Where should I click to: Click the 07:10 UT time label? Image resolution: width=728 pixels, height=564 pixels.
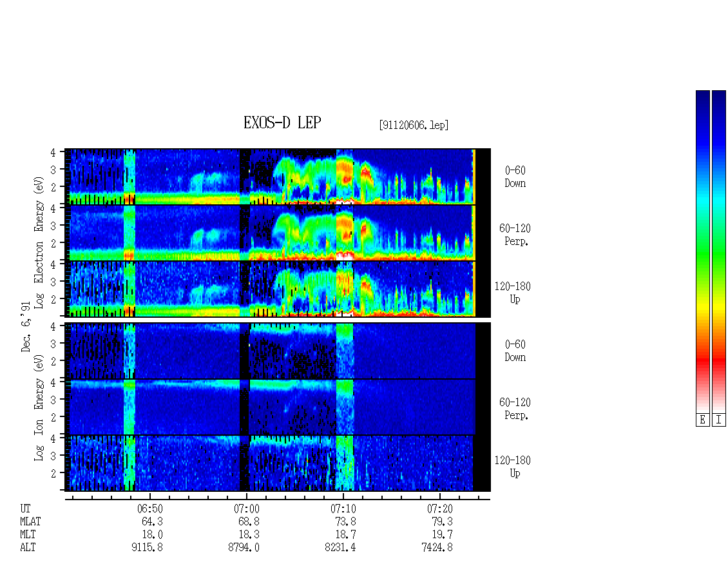pyautogui.click(x=343, y=509)
